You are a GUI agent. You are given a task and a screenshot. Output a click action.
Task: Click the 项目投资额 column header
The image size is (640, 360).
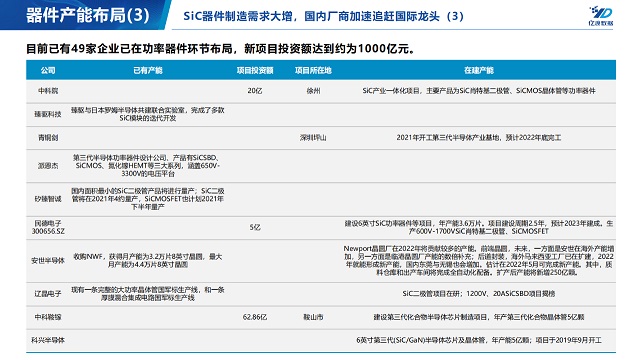point(255,70)
